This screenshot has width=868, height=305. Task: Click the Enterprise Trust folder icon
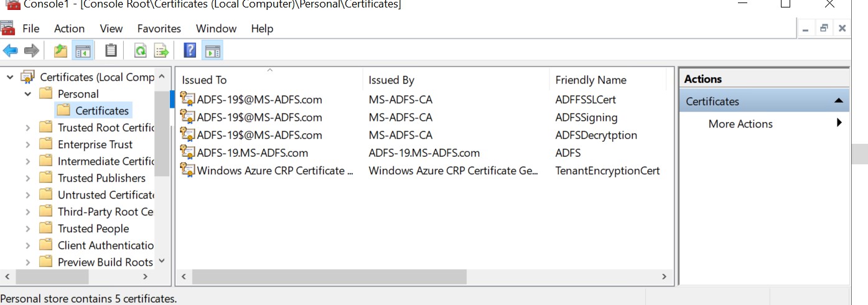click(x=45, y=144)
